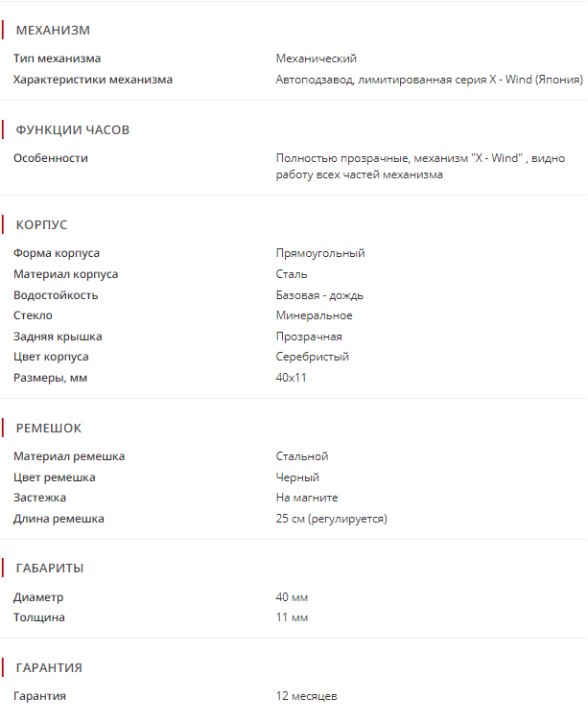Select the На магните clasp value
The image size is (588, 721).
point(307,498)
